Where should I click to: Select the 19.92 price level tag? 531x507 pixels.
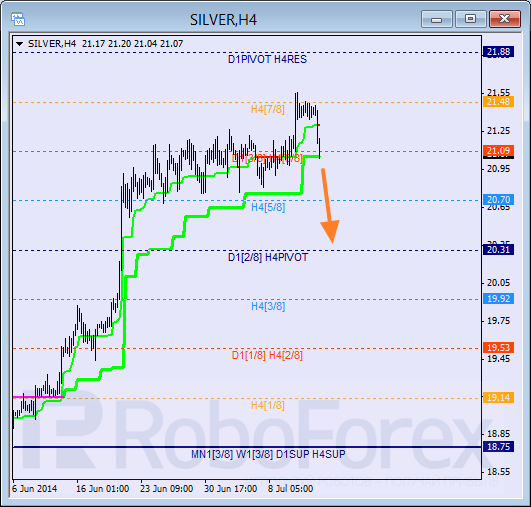coord(498,298)
